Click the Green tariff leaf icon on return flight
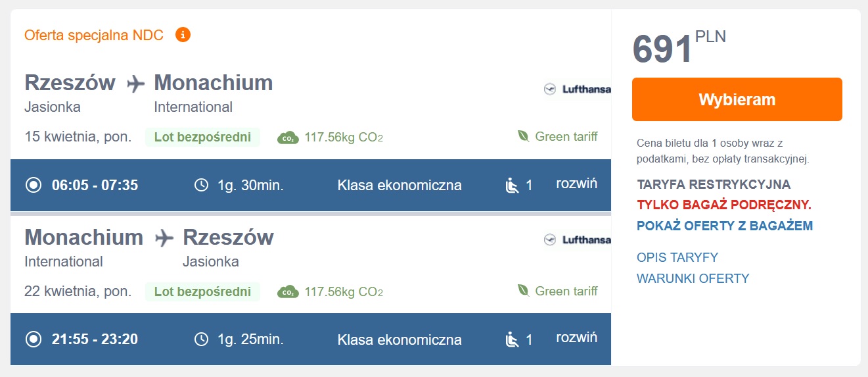Viewport: 868px width, 377px height. (x=524, y=291)
